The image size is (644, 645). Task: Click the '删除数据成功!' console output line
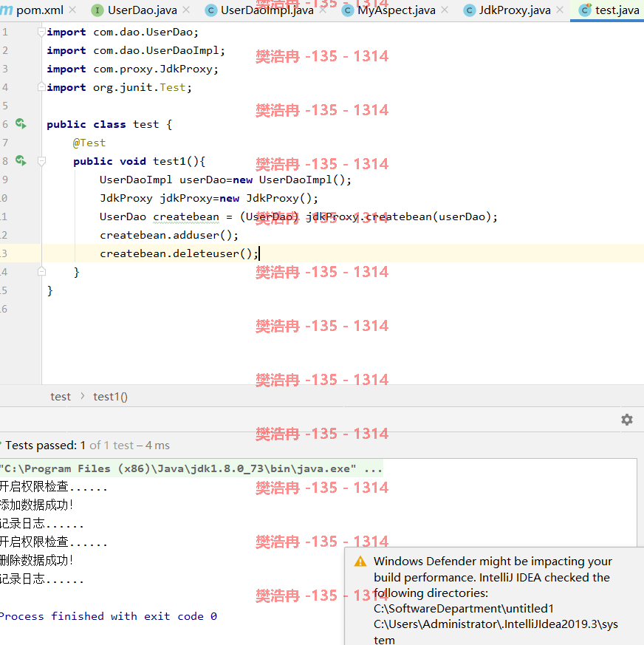pyautogui.click(x=36, y=560)
